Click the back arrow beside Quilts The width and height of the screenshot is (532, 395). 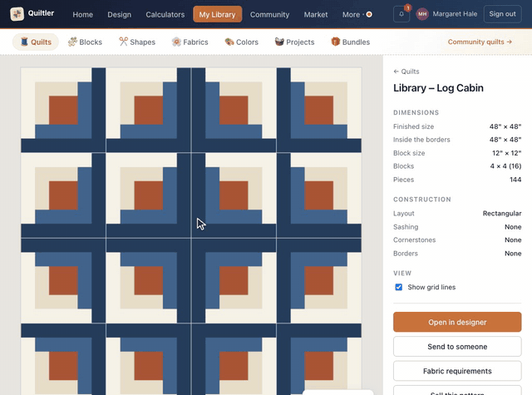point(396,72)
